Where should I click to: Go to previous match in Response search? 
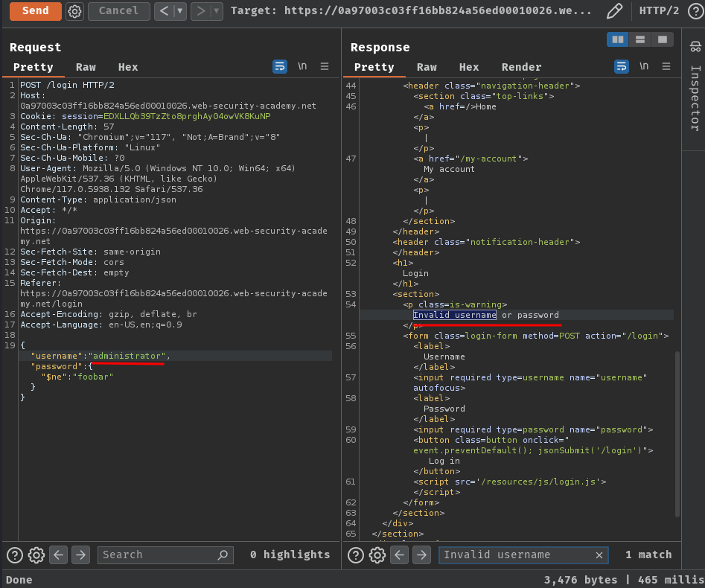click(399, 555)
